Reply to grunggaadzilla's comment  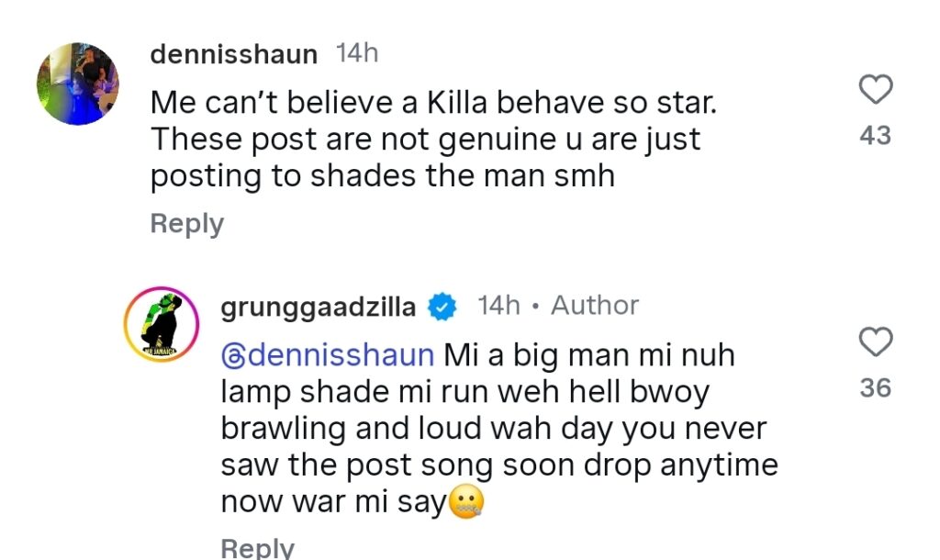(258, 548)
